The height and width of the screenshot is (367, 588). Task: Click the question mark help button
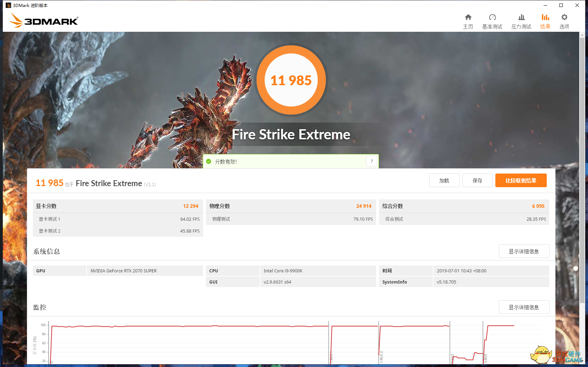[x=372, y=161]
